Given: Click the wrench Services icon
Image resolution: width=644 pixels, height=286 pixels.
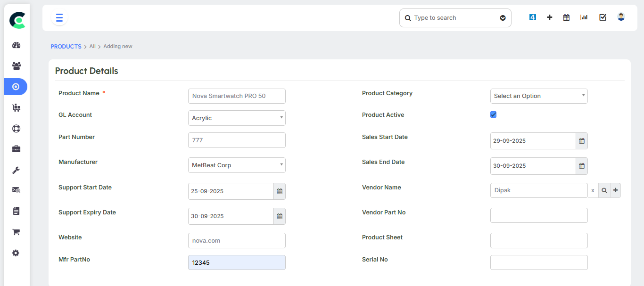Looking at the screenshot, I should click(x=16, y=170).
